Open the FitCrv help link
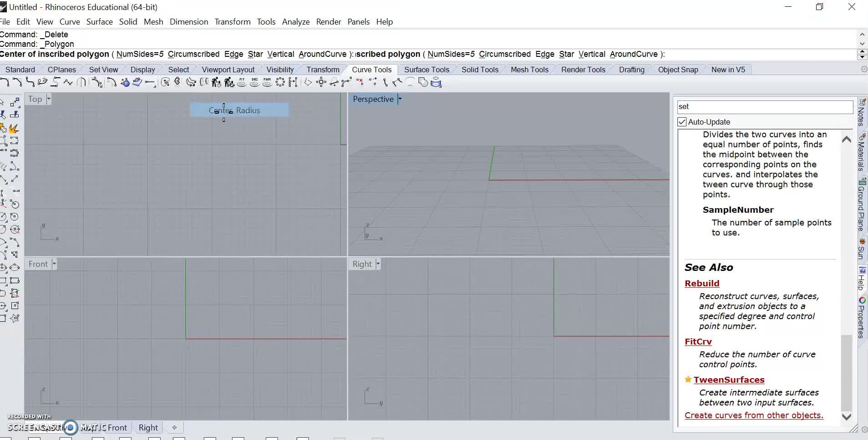The image size is (868, 440). (698, 341)
